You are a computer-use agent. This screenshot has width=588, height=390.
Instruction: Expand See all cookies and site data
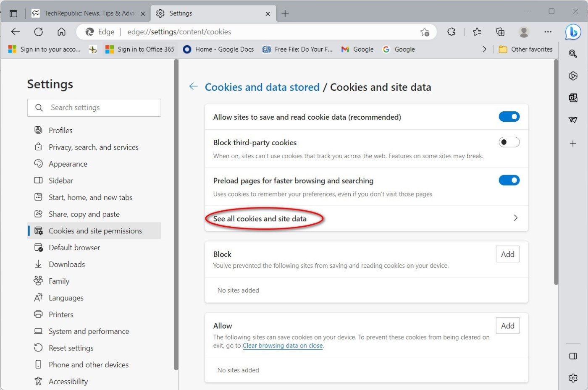[366, 218]
